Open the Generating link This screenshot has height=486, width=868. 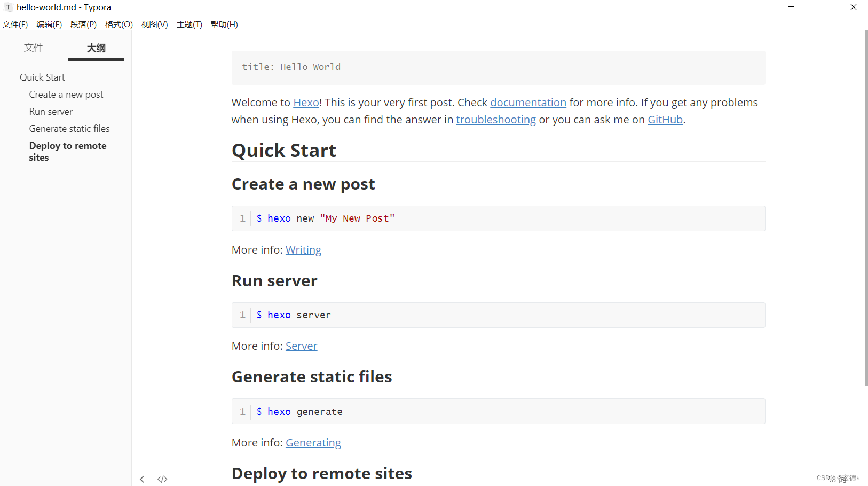313,443
